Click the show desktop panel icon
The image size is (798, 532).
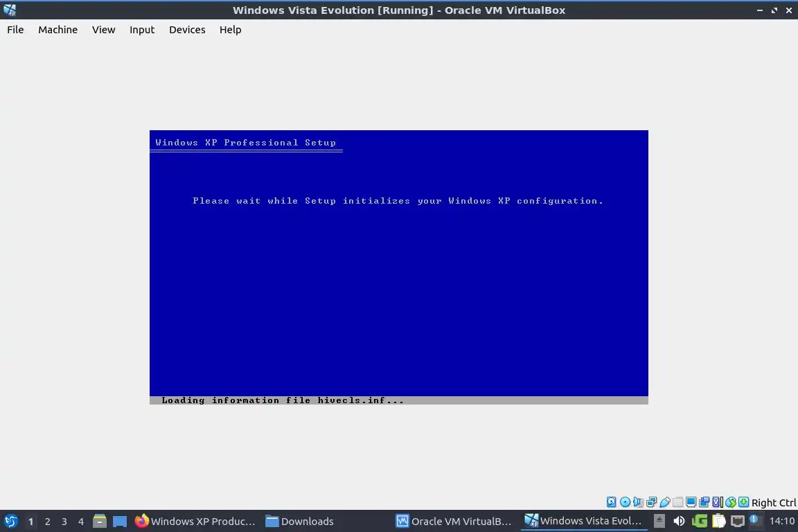point(120,522)
